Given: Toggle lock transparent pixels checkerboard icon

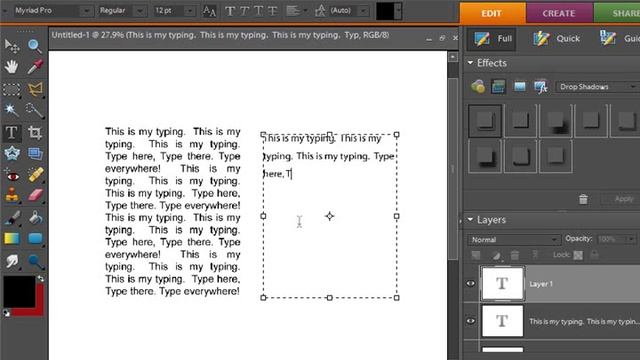Looking at the screenshot, I should click(578, 255).
